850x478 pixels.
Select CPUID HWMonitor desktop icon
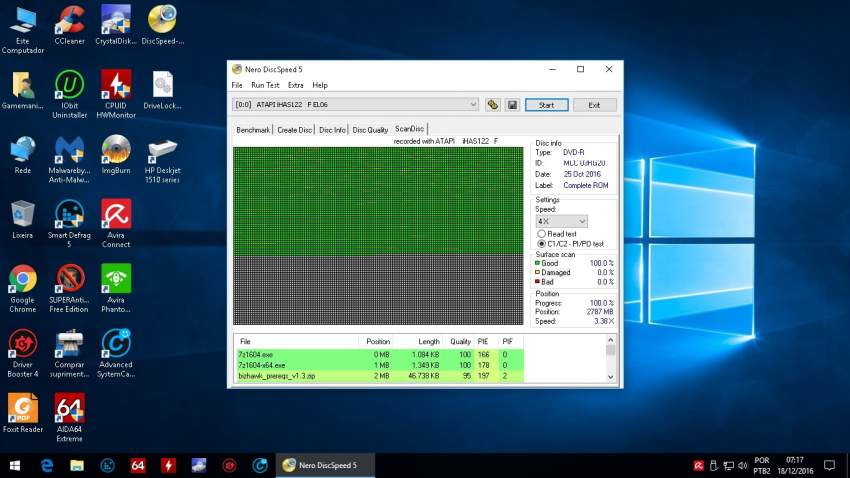pyautogui.click(x=115, y=94)
